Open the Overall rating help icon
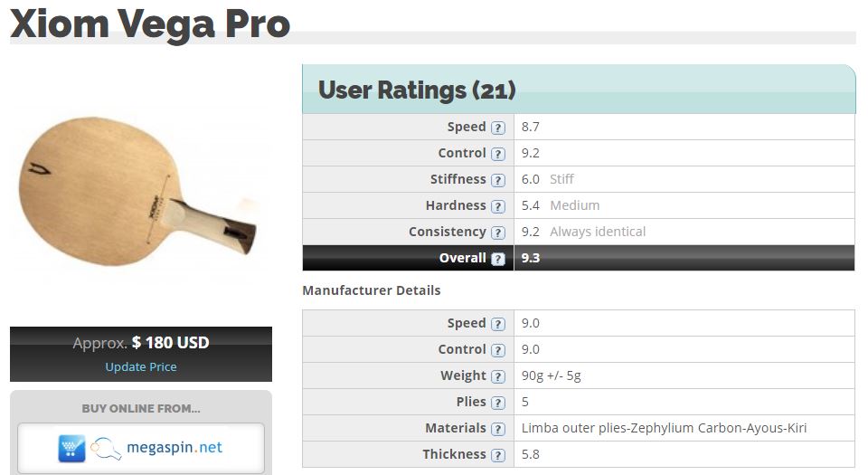This screenshot has height=475, width=868. click(x=498, y=259)
